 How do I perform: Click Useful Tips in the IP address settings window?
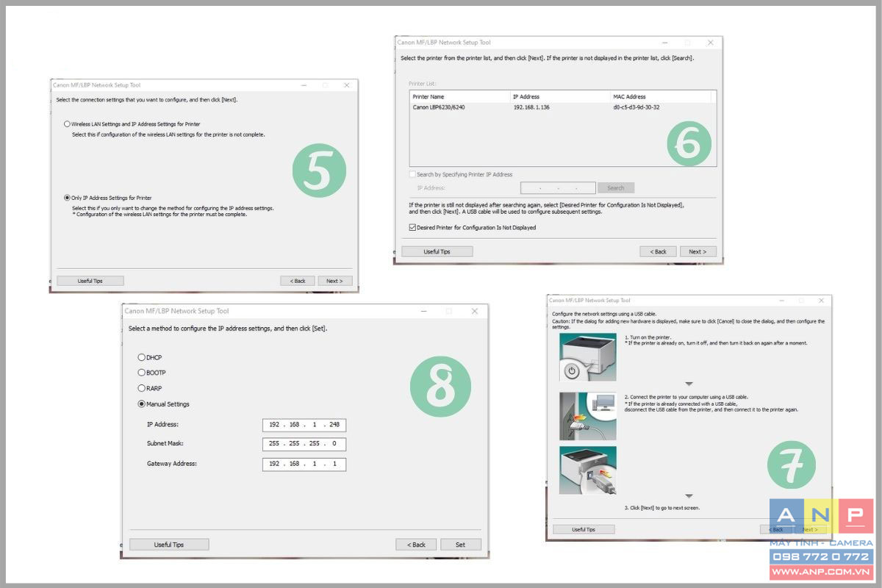pos(169,545)
